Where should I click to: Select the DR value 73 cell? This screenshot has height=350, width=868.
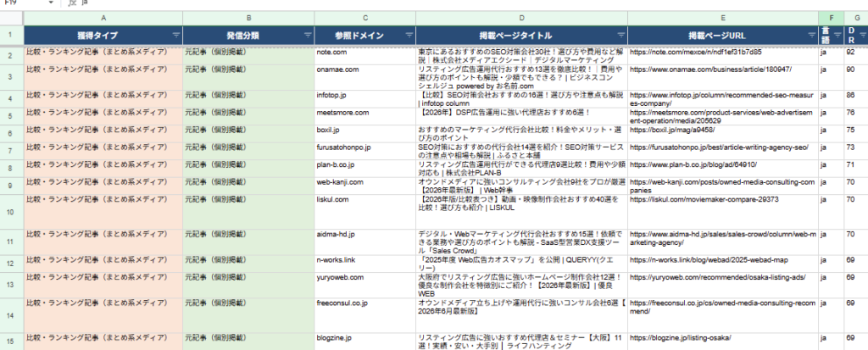[856, 151]
